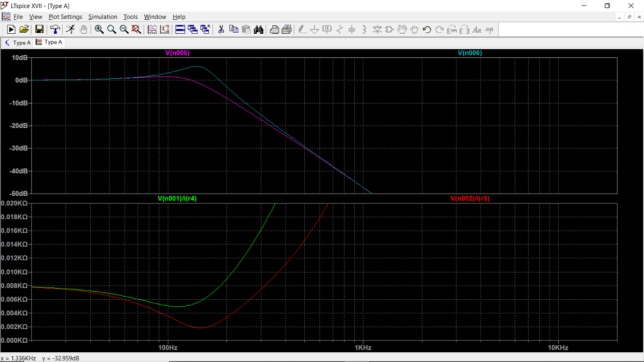644x362 pixels.
Task: Restore the inner document window
Action: pyautogui.click(x=630, y=17)
